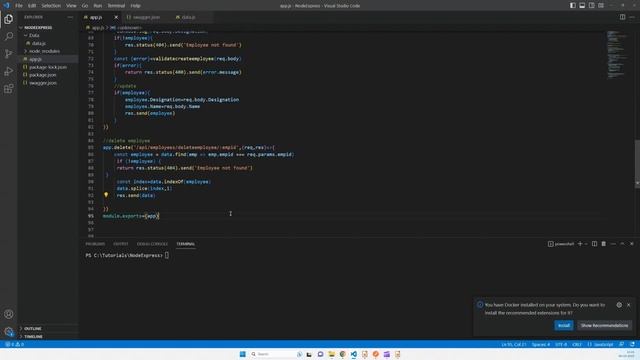This screenshot has width=640, height=360.
Task: Open the Manage gear in activity bar
Action: pyautogui.click(x=9, y=331)
